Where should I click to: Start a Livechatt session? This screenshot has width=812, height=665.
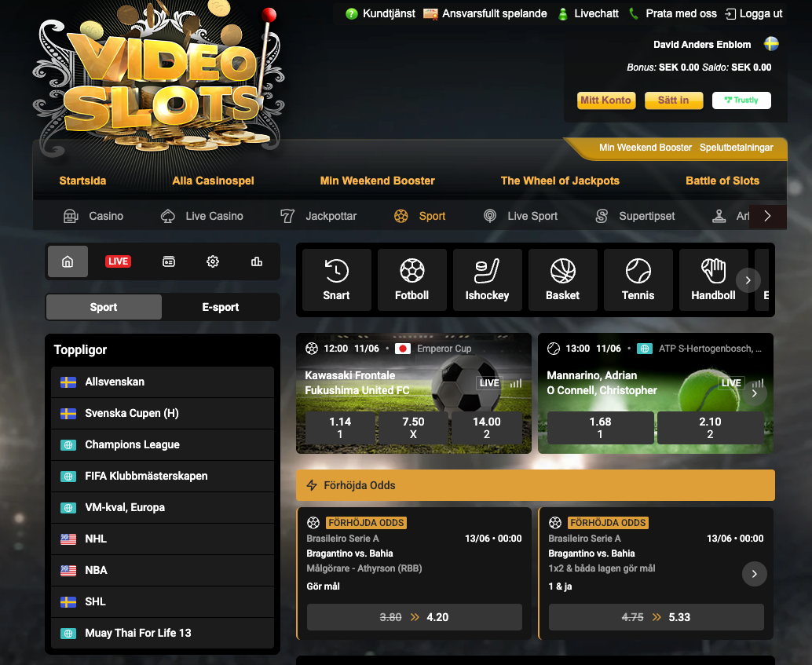588,14
